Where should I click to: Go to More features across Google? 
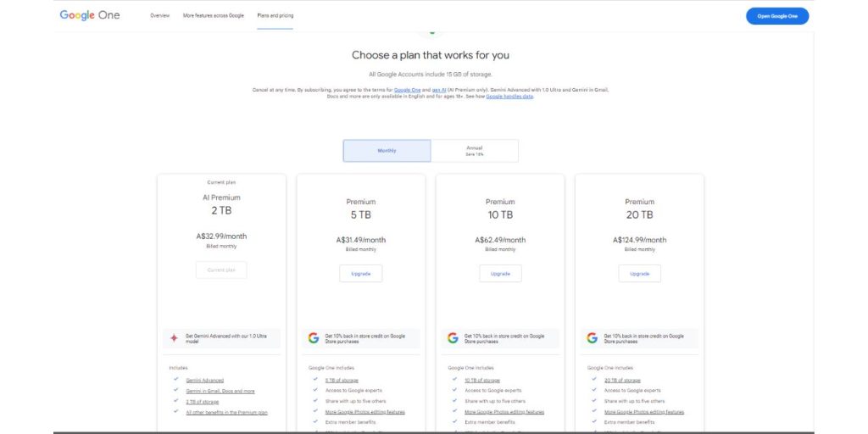coord(214,16)
